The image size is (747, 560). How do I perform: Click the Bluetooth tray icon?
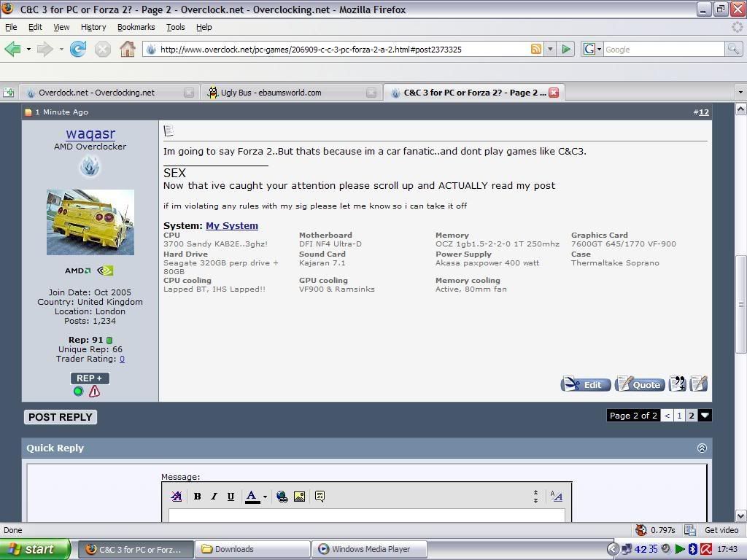click(x=693, y=549)
